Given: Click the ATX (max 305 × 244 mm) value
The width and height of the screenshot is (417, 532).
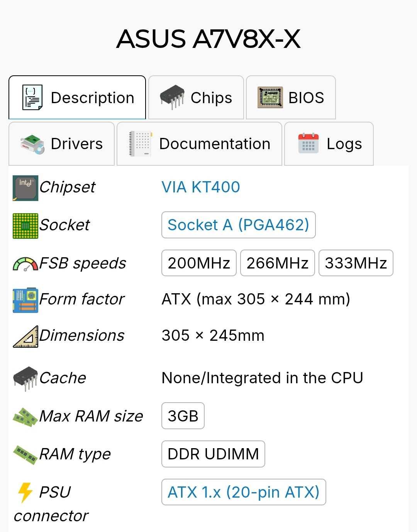Looking at the screenshot, I should tap(256, 299).
